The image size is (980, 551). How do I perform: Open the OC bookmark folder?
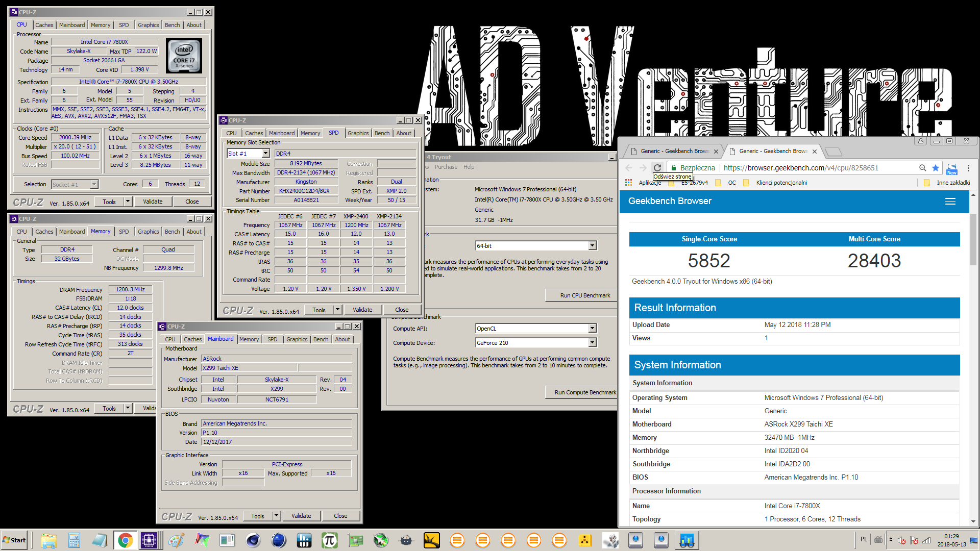[x=726, y=183]
